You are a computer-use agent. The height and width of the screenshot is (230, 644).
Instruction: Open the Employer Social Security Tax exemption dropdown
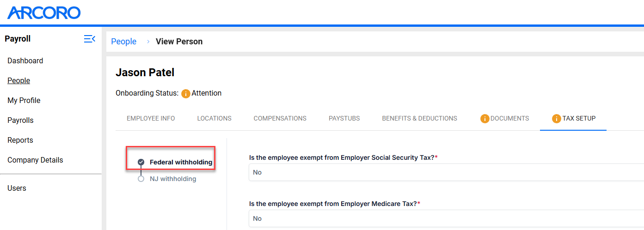pos(446,172)
